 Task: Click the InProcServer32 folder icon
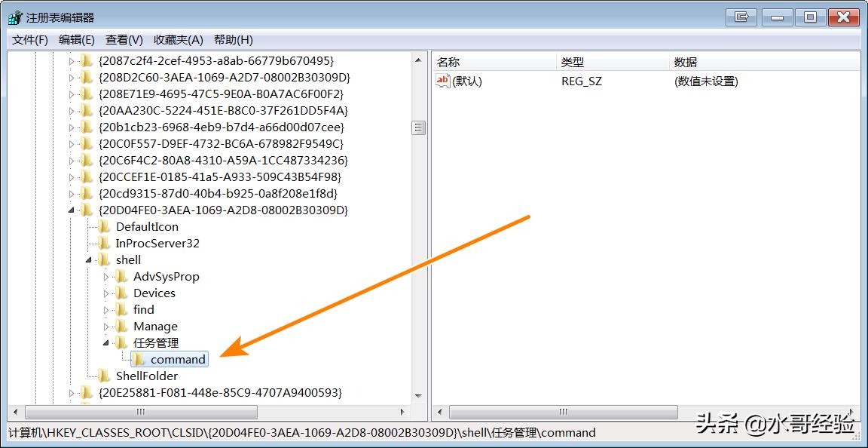103,243
